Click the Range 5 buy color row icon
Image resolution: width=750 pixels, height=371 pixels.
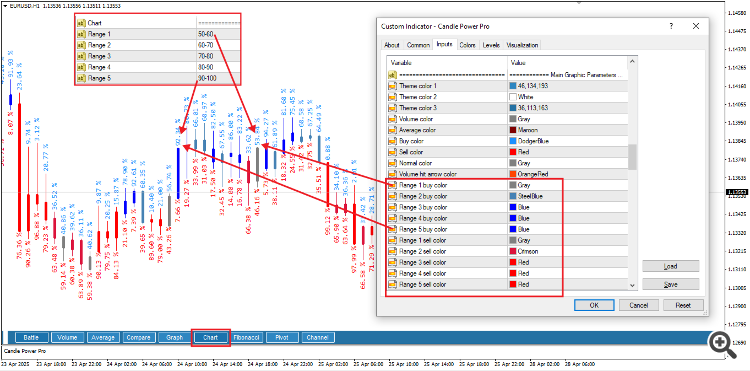[393, 229]
